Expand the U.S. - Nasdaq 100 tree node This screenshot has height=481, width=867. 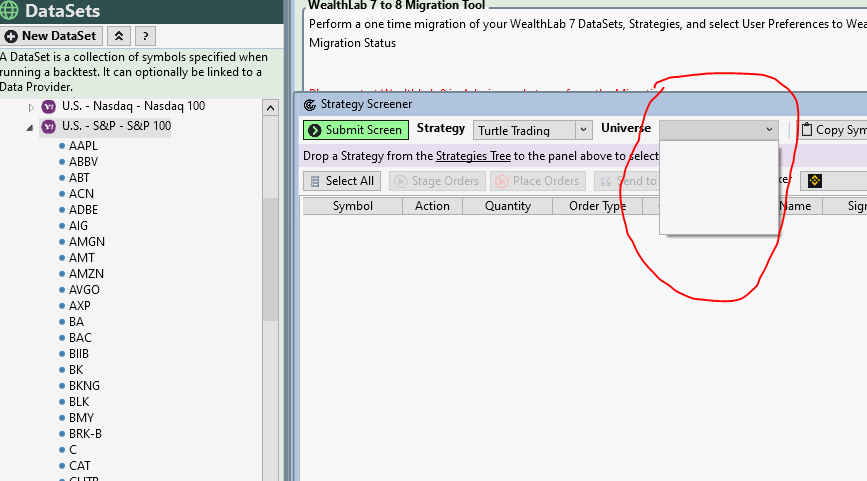point(31,106)
